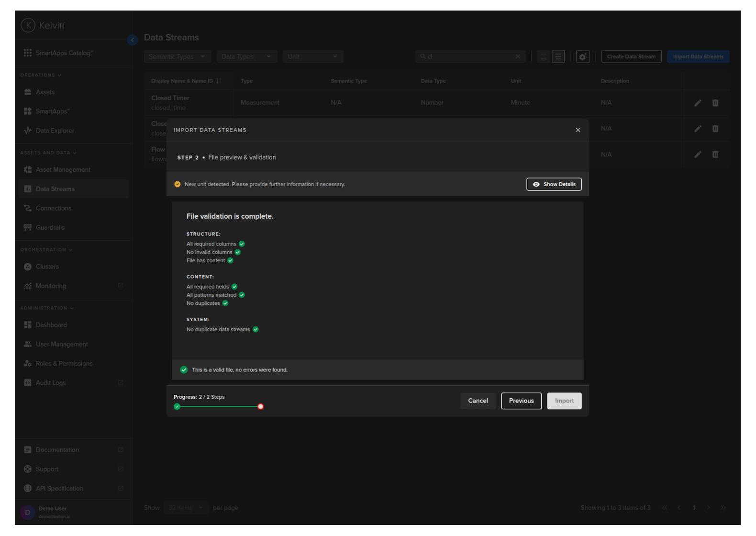
Task: Click the progress bar end step marker
Action: click(x=260, y=407)
